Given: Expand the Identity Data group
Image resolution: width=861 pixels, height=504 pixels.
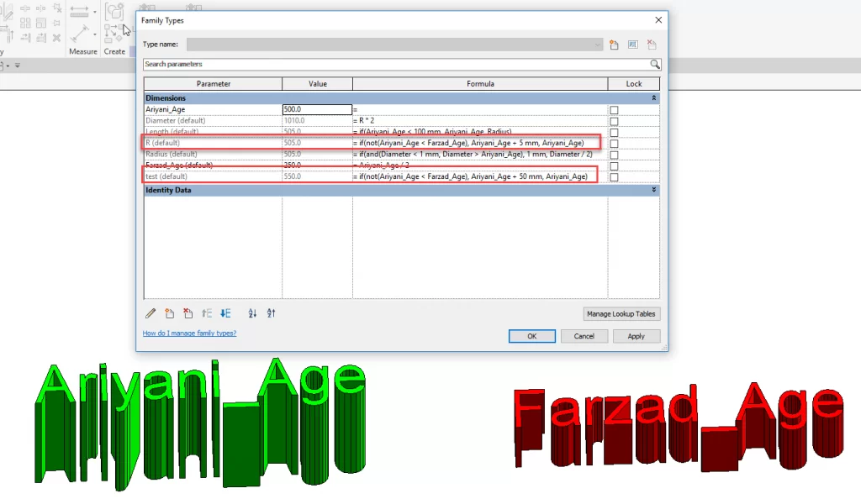Looking at the screenshot, I should (654, 191).
